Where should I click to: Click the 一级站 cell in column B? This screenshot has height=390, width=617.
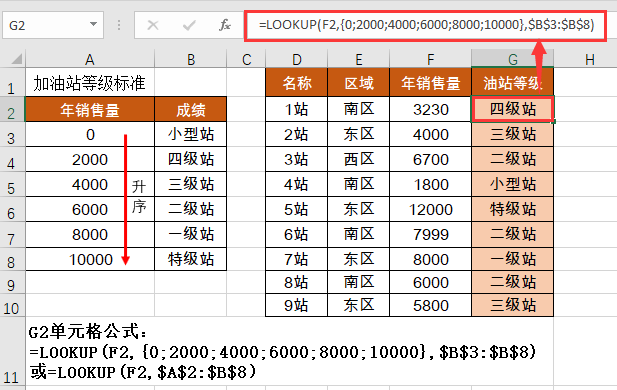point(190,235)
